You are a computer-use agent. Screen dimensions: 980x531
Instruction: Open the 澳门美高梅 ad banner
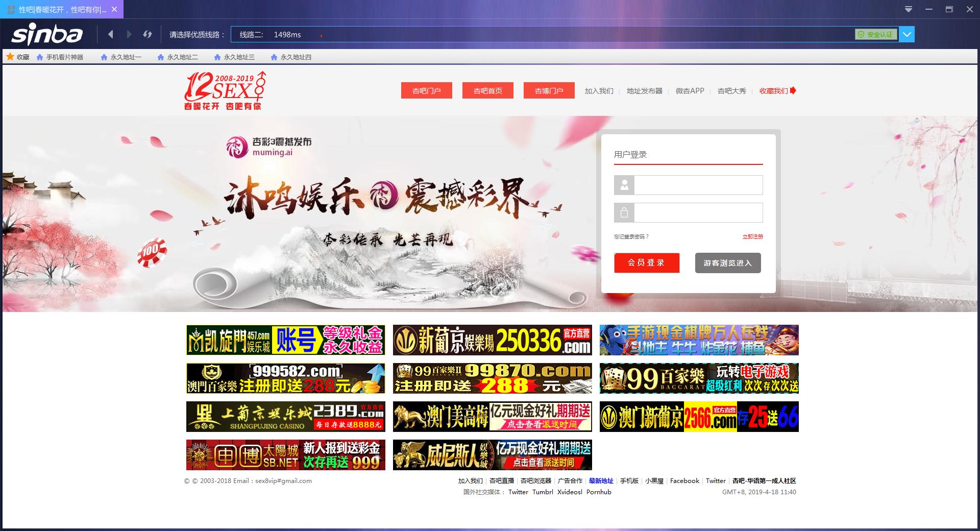click(493, 417)
